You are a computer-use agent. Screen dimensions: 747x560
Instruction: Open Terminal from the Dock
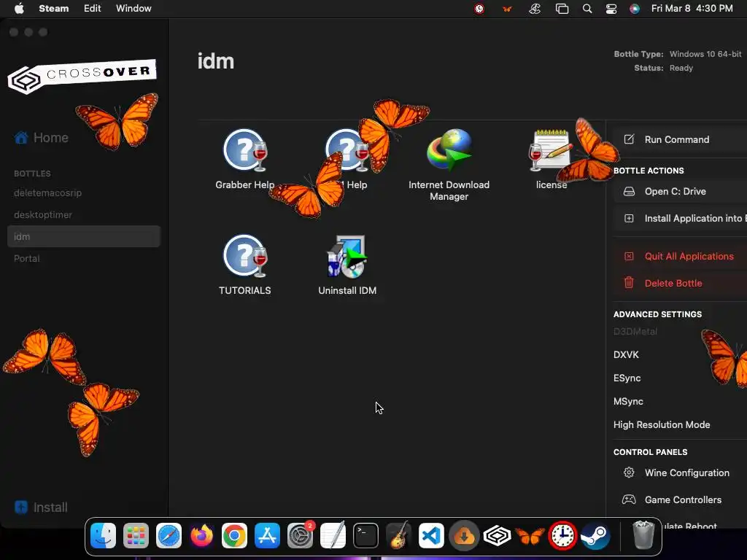click(x=366, y=536)
